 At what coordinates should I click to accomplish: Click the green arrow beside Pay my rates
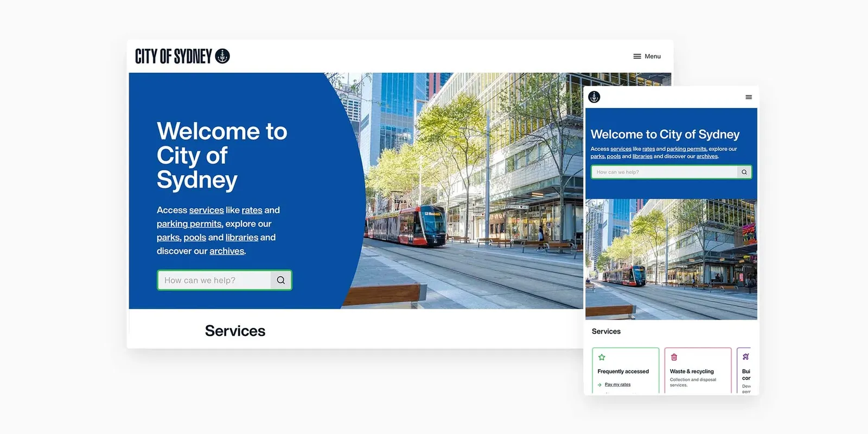click(599, 385)
